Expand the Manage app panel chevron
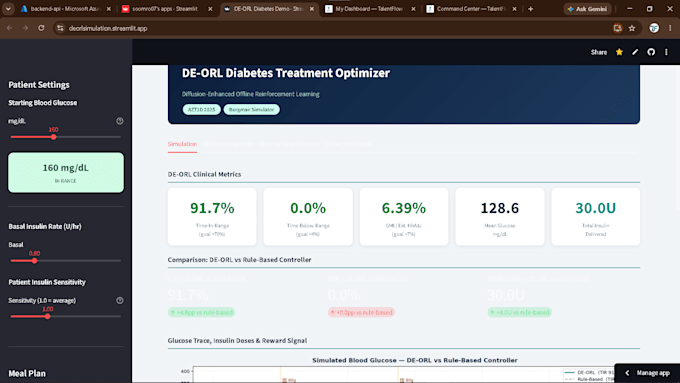The height and width of the screenshot is (383, 680). pos(627,373)
